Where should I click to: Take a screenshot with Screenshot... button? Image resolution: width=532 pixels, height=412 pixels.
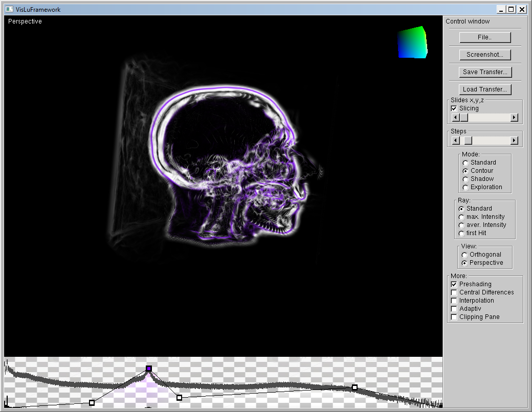tap(485, 55)
